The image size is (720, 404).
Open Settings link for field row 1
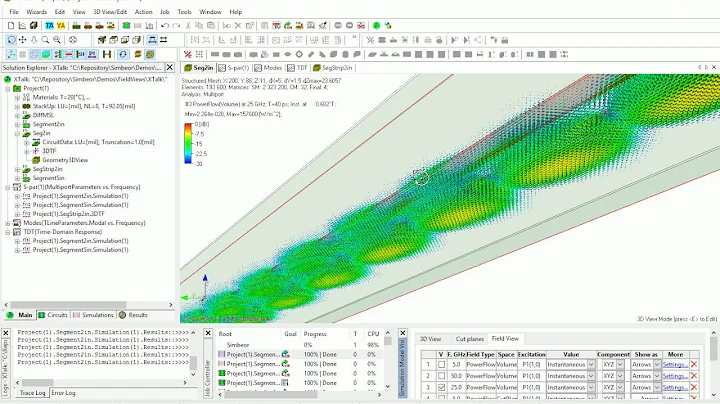point(675,365)
